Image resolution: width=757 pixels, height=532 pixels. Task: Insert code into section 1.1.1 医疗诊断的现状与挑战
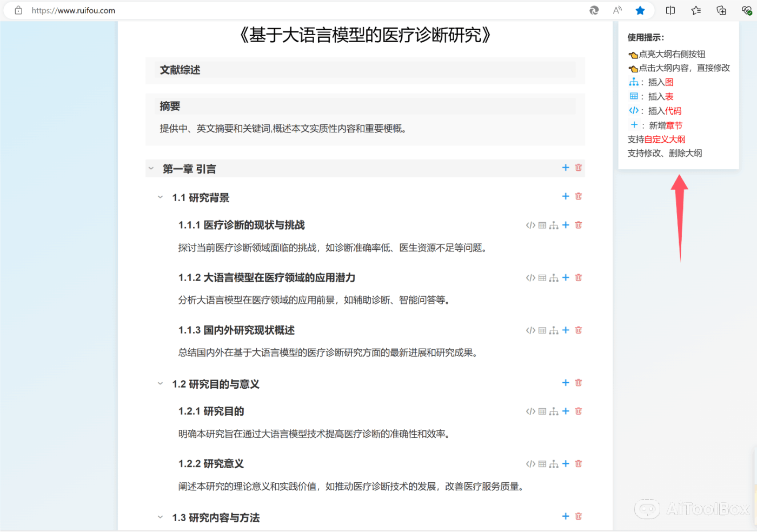(530, 225)
